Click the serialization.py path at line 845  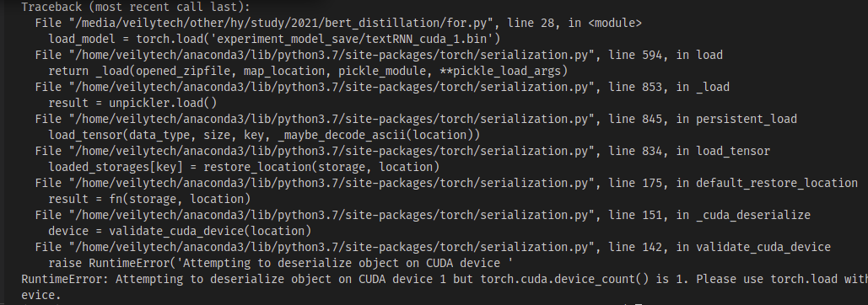[329, 120]
